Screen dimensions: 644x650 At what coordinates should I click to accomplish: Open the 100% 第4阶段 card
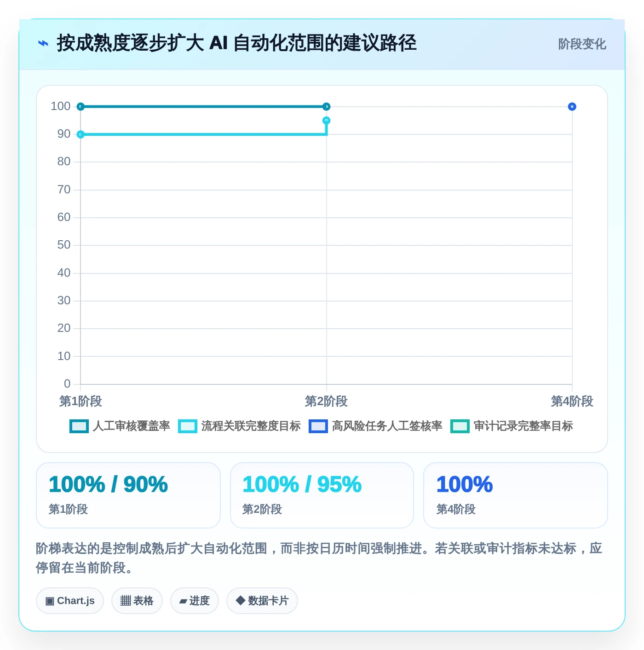pyautogui.click(x=516, y=495)
